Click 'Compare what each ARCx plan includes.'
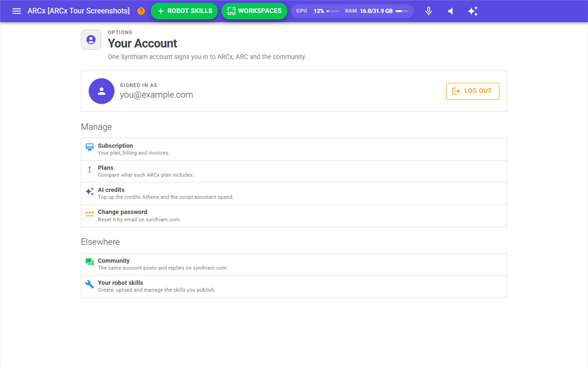The image size is (588, 368). coord(145,175)
